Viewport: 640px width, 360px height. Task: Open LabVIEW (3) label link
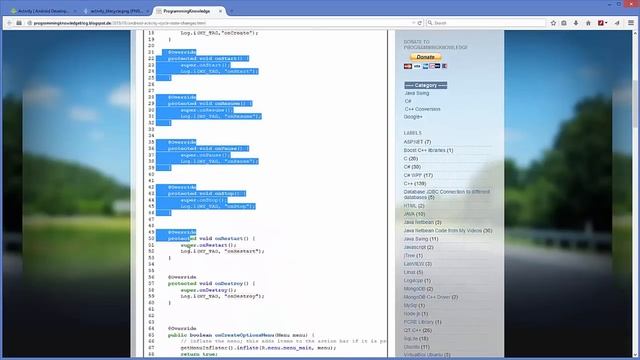point(418,264)
